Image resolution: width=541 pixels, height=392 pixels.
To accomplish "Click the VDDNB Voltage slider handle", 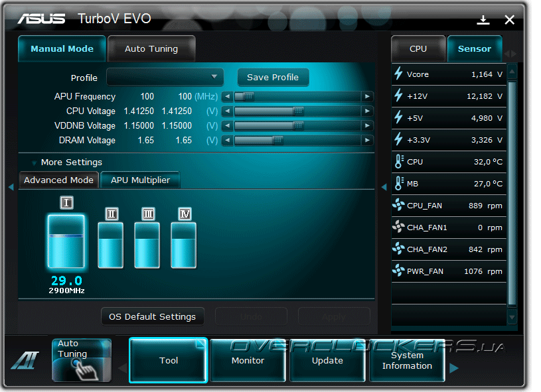I will 299,126.
